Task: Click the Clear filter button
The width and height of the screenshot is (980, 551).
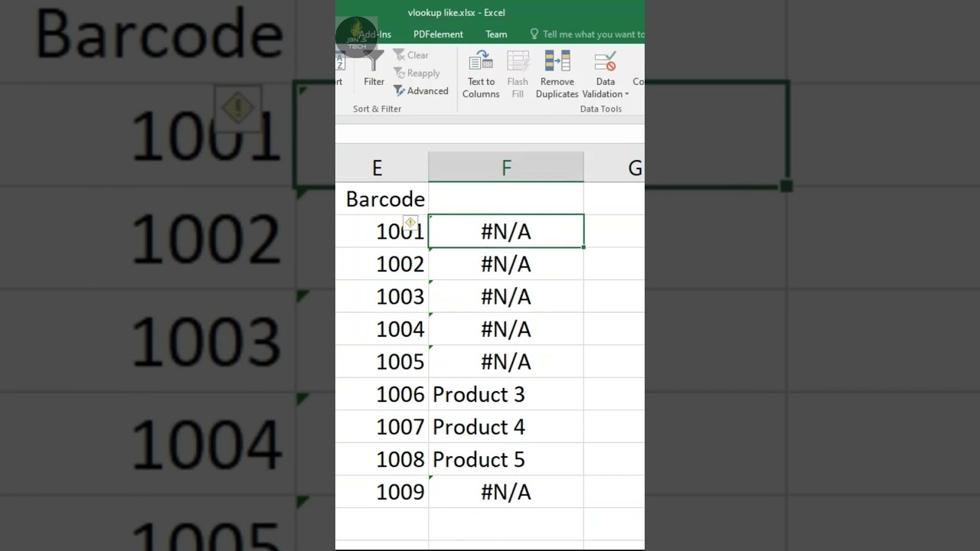Action: pyautogui.click(x=411, y=55)
